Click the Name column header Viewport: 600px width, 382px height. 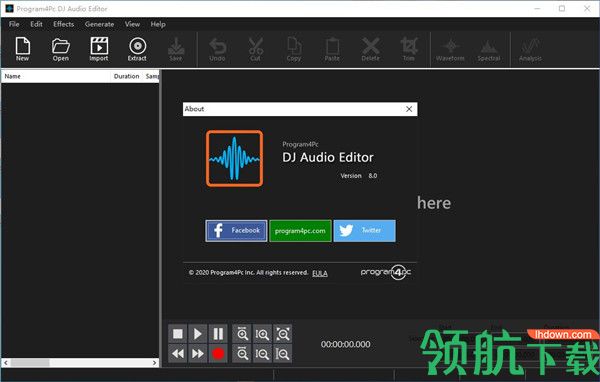(x=12, y=76)
